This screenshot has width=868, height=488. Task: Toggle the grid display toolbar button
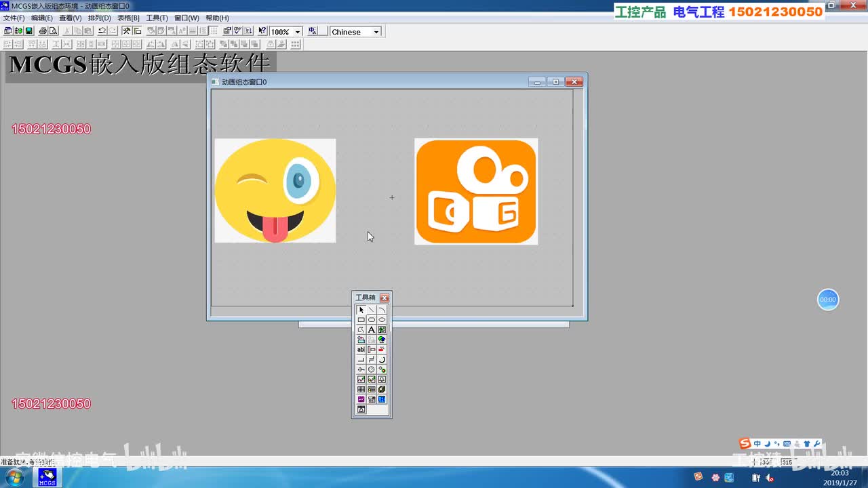coord(214,31)
